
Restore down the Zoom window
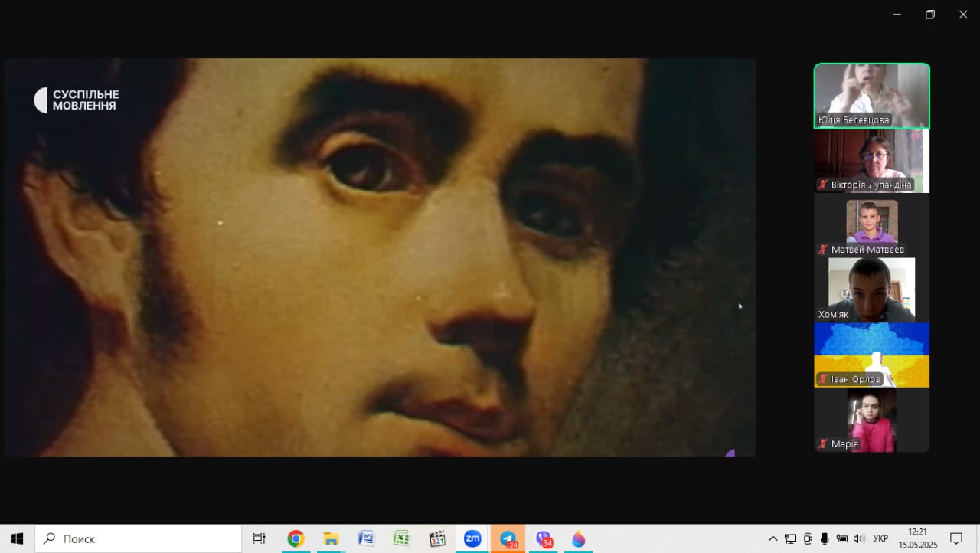929,15
